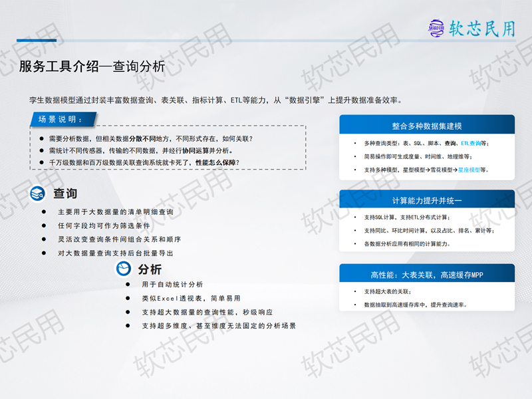Click 多种查询类型：表、SQL、脚本 line
The height and width of the screenshot is (399, 532).
point(426,144)
